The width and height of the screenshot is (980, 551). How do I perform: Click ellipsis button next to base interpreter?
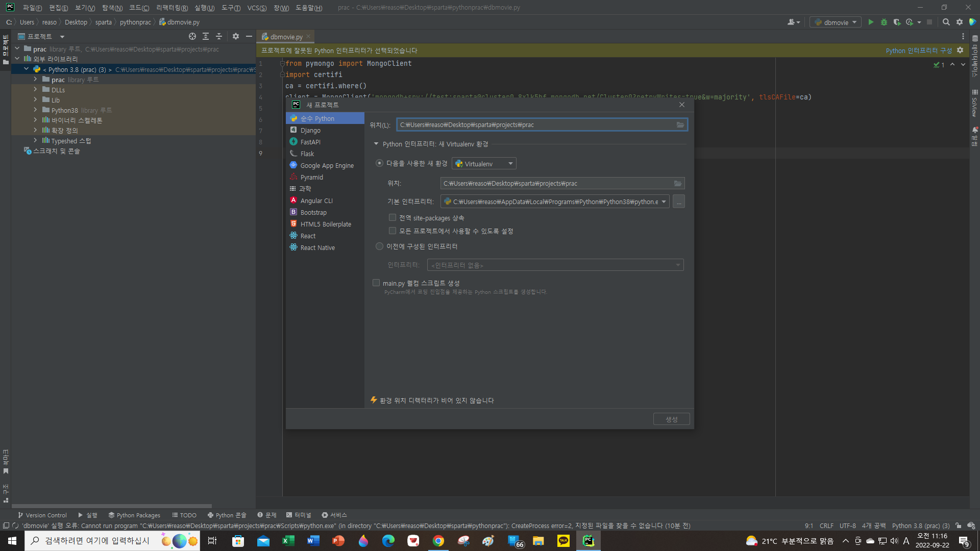tap(679, 202)
